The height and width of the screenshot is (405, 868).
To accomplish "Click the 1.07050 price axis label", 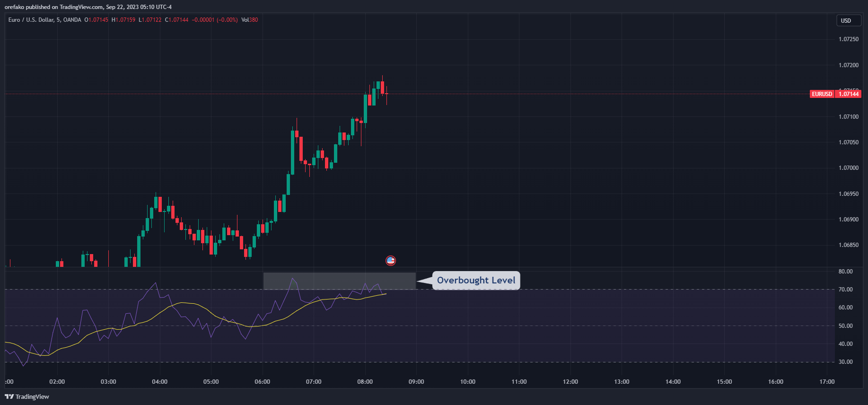I will tap(849, 142).
